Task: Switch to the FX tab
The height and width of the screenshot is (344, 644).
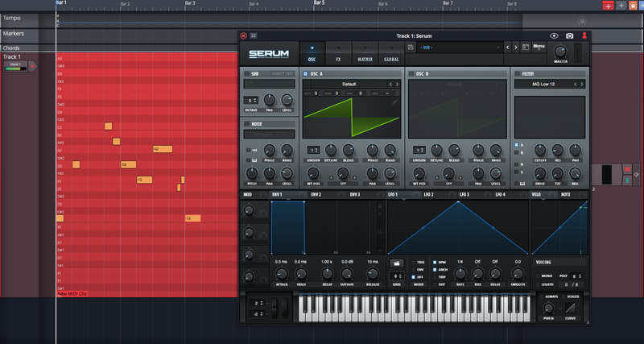Action: pos(338,53)
